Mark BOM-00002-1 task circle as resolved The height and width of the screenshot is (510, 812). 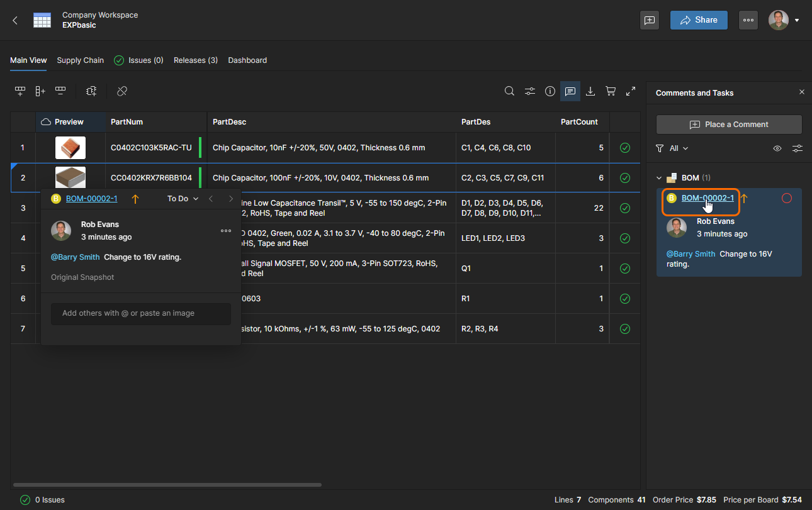pos(786,198)
